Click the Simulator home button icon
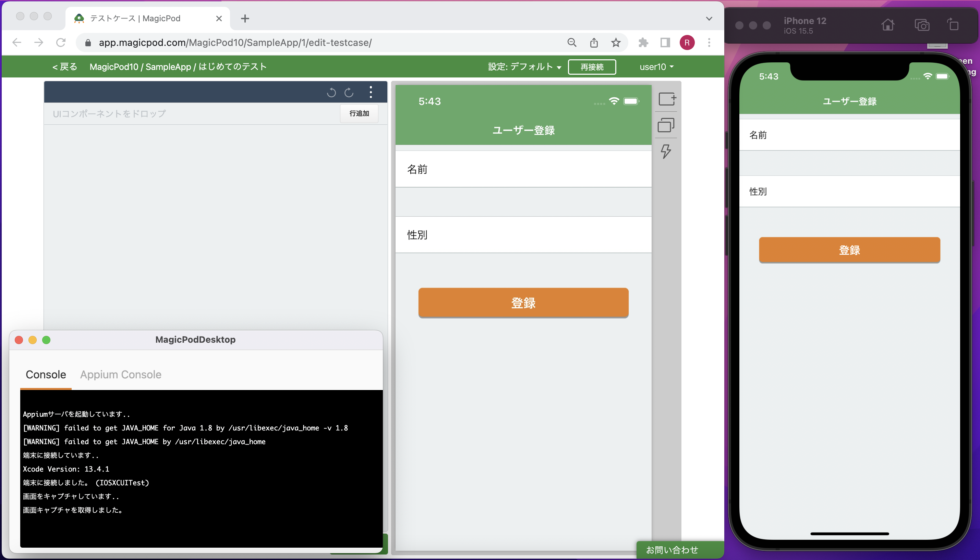This screenshot has height=560, width=980. [888, 25]
